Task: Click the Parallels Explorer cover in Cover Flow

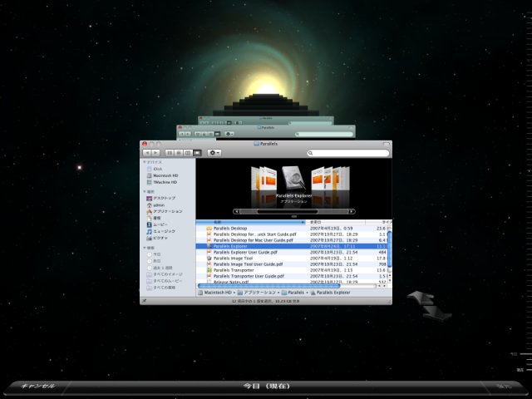Action: [293, 178]
